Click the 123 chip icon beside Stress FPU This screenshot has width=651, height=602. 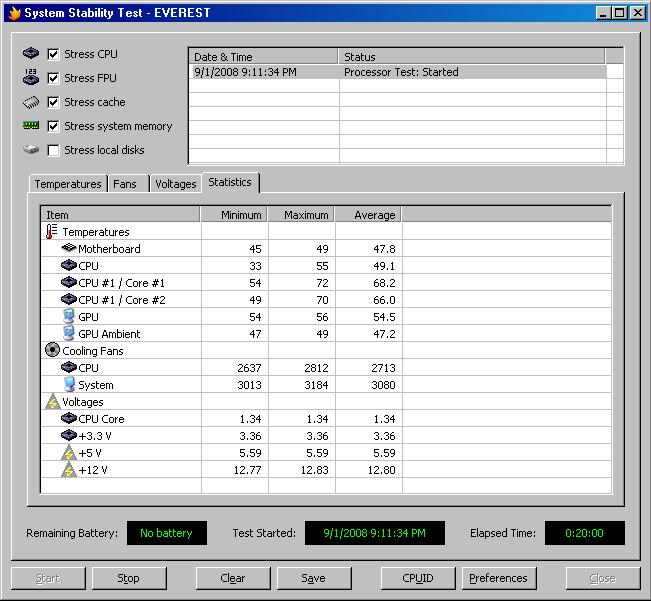31,77
